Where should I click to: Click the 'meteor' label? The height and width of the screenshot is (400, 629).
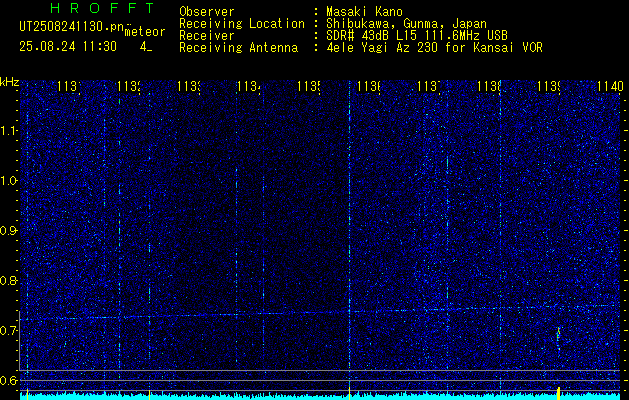coord(145,32)
